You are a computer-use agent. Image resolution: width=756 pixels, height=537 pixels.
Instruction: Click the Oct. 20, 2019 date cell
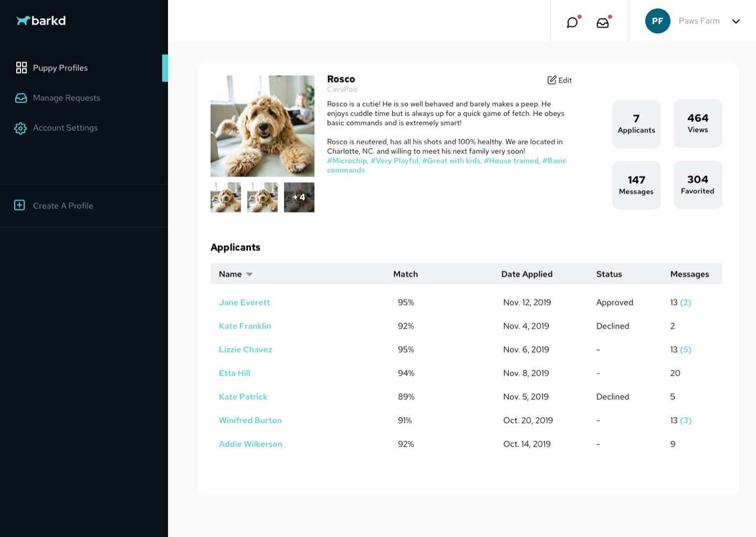528,420
